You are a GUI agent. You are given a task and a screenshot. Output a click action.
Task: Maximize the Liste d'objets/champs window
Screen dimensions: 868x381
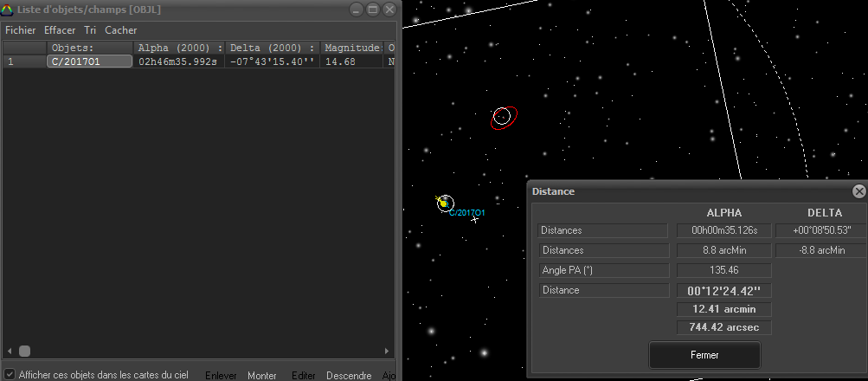coord(373,9)
